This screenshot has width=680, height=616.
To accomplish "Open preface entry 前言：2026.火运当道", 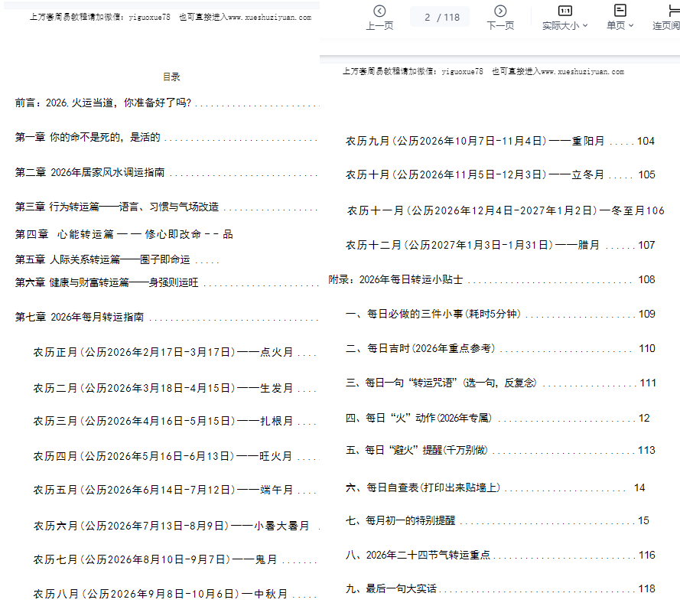I will [x=167, y=103].
